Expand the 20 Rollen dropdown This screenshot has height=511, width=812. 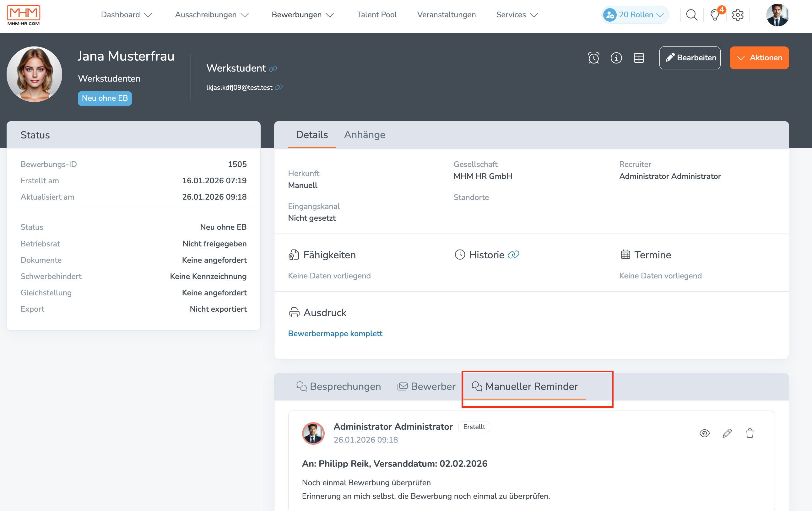point(635,15)
